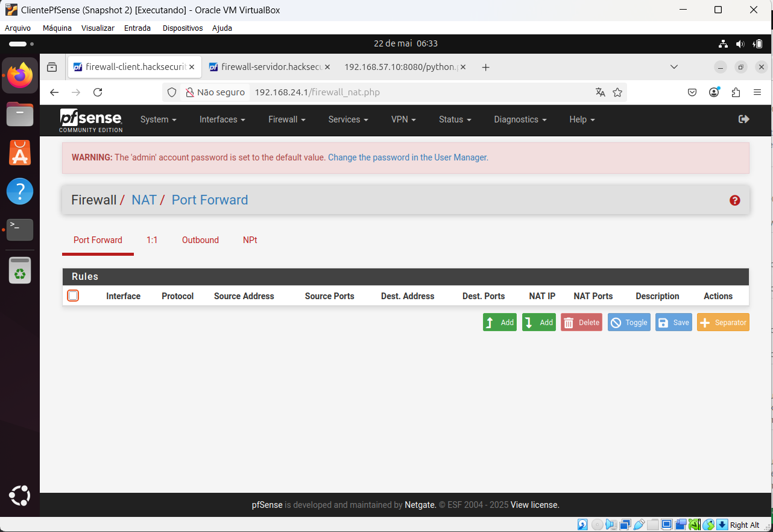Click the logout icon in navbar
Image resolution: width=773 pixels, height=532 pixels.
(x=744, y=119)
